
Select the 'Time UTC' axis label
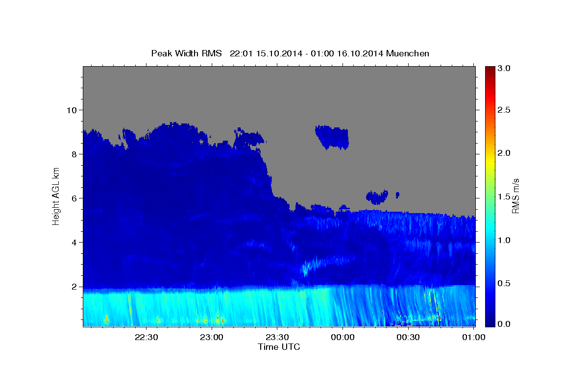click(279, 347)
